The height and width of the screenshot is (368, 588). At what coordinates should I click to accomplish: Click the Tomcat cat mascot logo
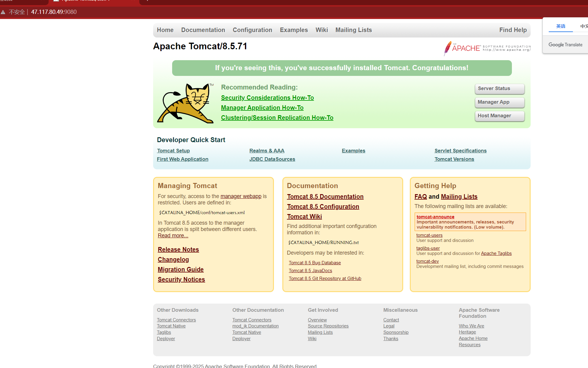[x=185, y=103]
